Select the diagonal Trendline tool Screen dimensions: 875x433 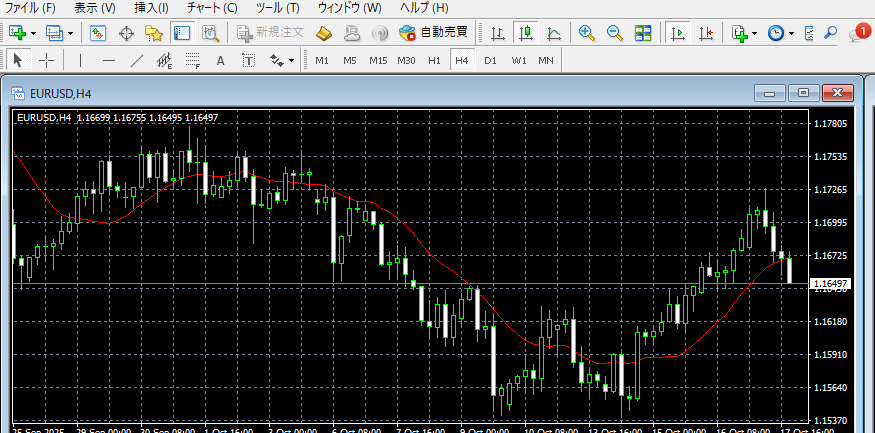point(137,60)
